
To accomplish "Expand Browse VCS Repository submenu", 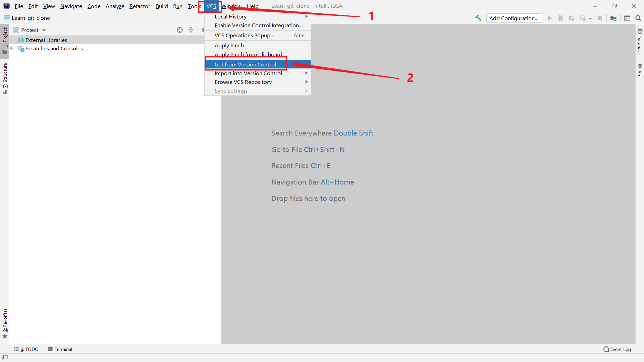I will pos(258,82).
